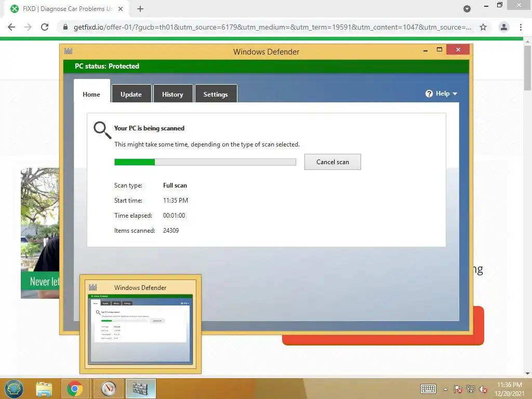Click the Help question mark icon
The image size is (532, 399).
429,94
